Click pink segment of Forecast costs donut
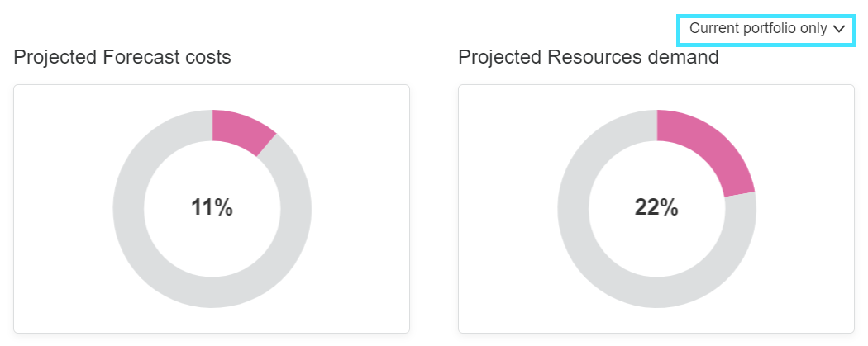The image size is (868, 346). tap(240, 128)
